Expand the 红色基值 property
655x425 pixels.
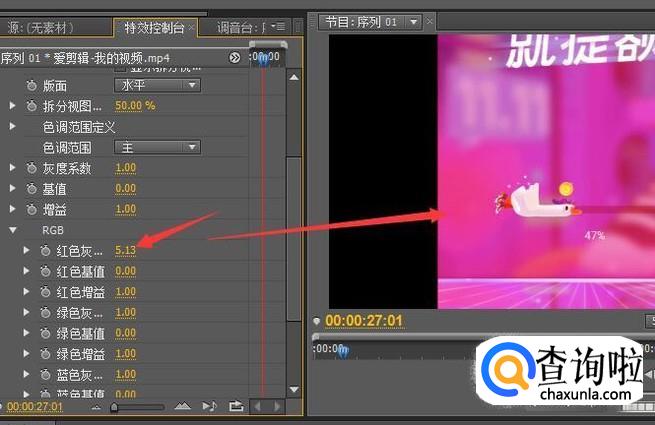(26, 271)
